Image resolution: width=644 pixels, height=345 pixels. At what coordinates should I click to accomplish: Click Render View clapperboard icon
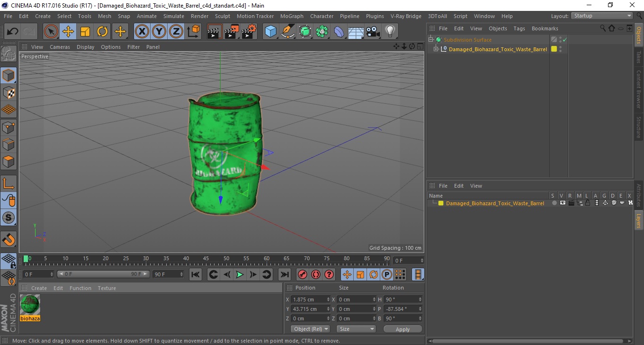pos(215,32)
